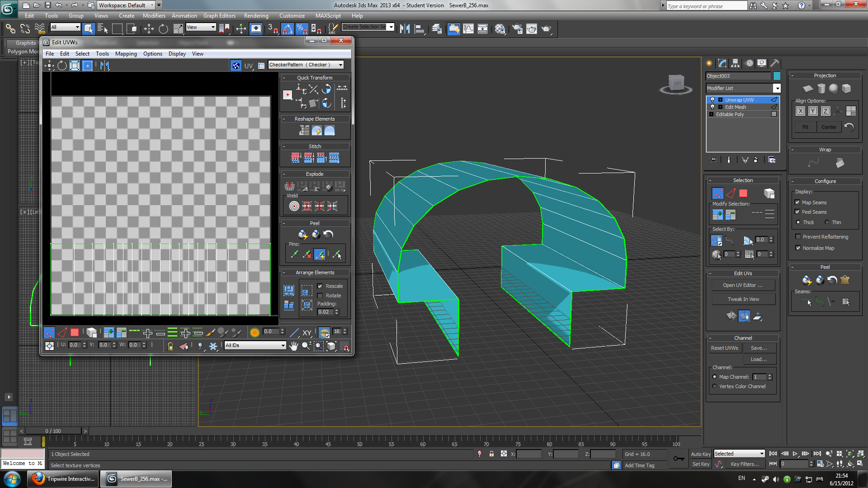This screenshot has width=868, height=488.
Task: Select the Vertex Color Channel radio button
Action: (714, 386)
